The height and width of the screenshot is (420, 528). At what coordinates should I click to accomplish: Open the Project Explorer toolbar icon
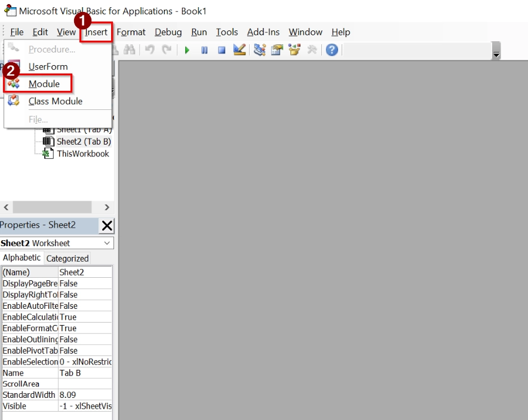pos(260,50)
